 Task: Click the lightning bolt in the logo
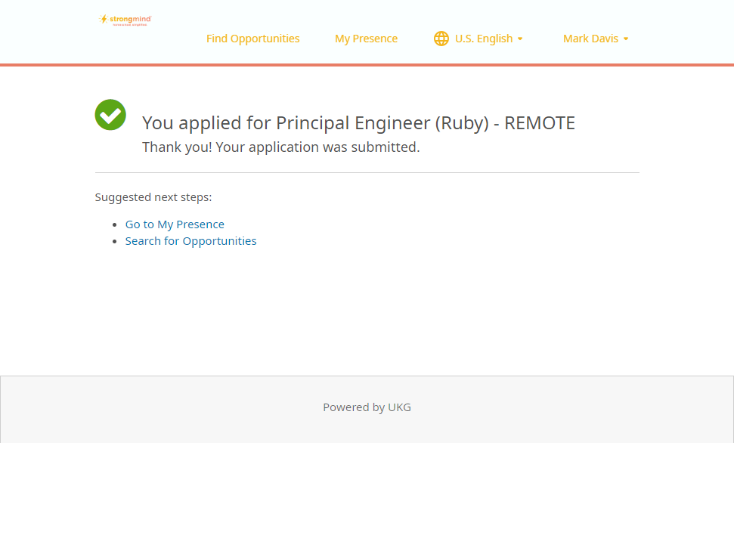[x=104, y=19]
